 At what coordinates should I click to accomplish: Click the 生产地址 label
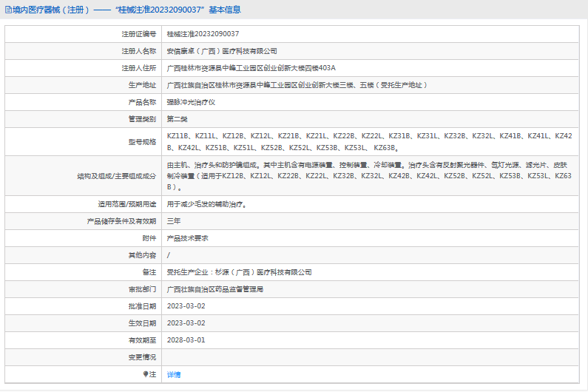(x=142, y=85)
